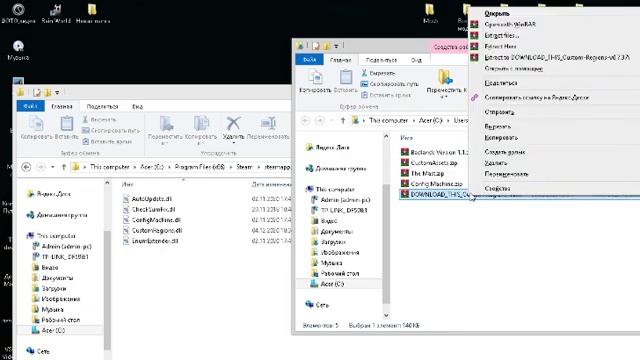Viewport: 640px width, 360px height.
Task: Switch to Поделиться tab in the Steam window
Action: pos(102,107)
